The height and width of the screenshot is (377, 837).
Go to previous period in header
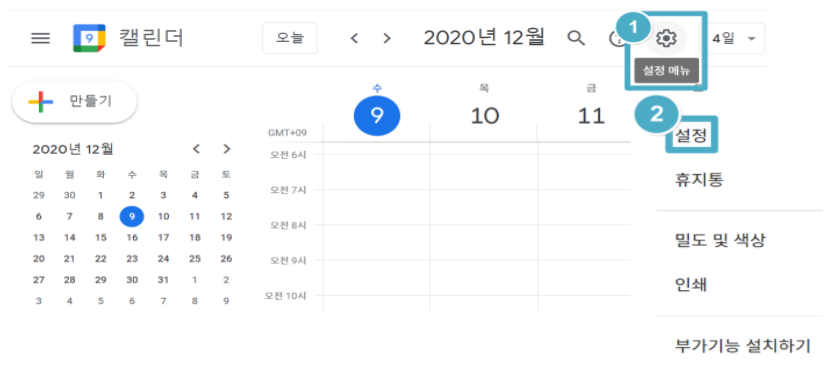pyautogui.click(x=354, y=38)
